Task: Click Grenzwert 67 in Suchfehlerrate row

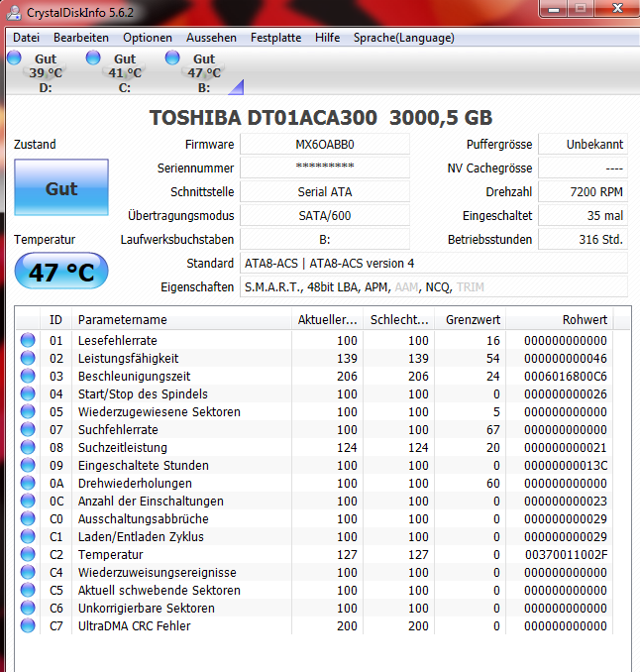Action: (493, 429)
